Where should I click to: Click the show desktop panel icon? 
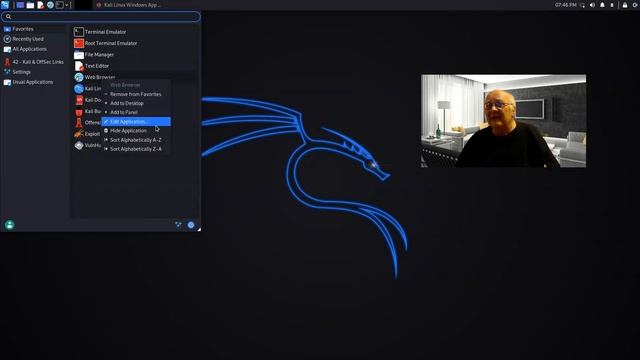(20, 5)
